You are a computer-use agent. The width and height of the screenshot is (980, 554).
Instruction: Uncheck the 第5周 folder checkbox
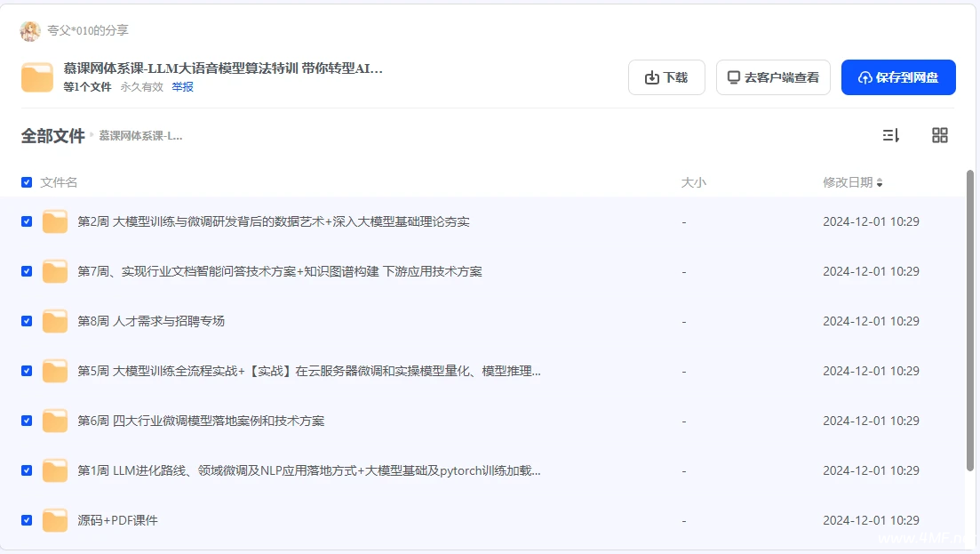(x=27, y=371)
